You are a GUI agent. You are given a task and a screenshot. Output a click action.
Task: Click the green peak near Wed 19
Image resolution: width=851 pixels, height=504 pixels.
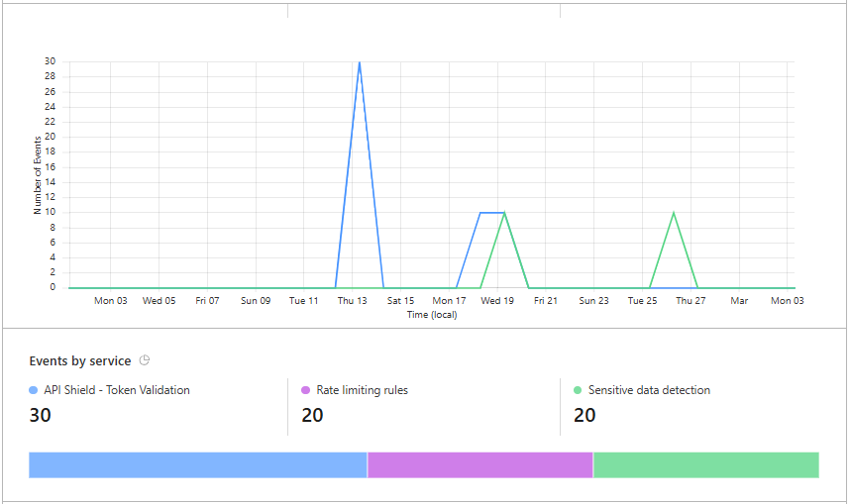[x=504, y=213]
